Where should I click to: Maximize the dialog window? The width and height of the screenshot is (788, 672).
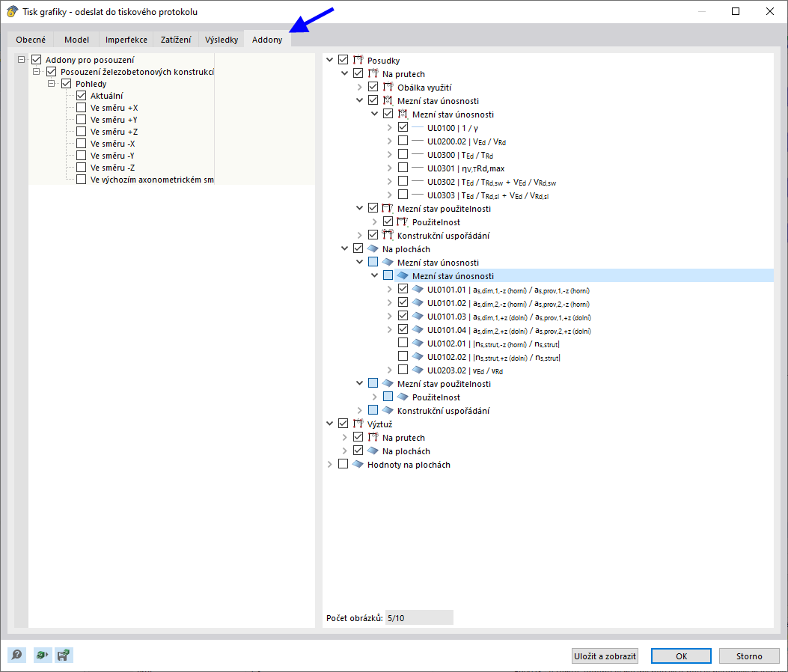(x=735, y=11)
